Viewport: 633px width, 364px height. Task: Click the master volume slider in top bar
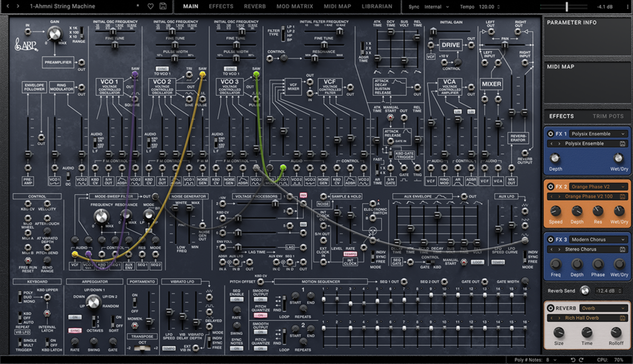[566, 7]
